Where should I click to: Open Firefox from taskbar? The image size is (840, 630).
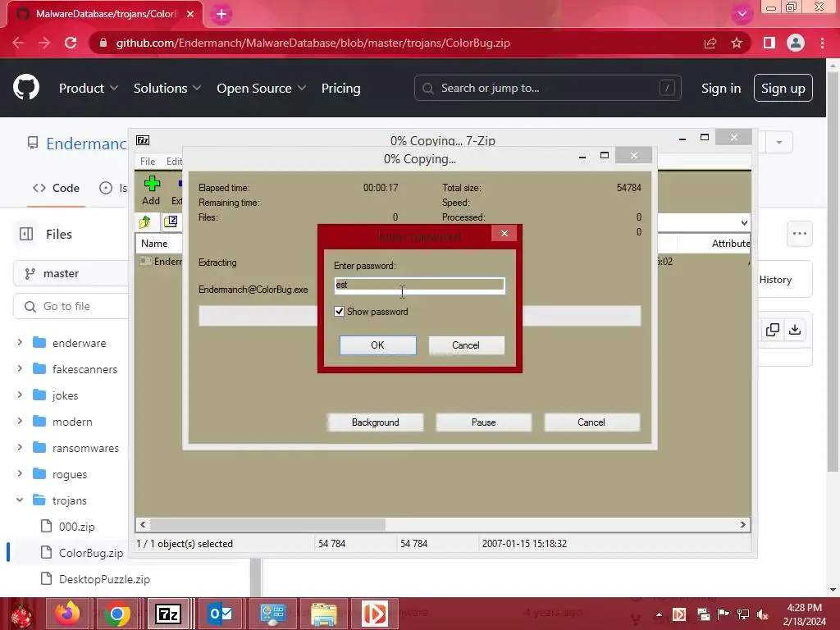tap(67, 614)
